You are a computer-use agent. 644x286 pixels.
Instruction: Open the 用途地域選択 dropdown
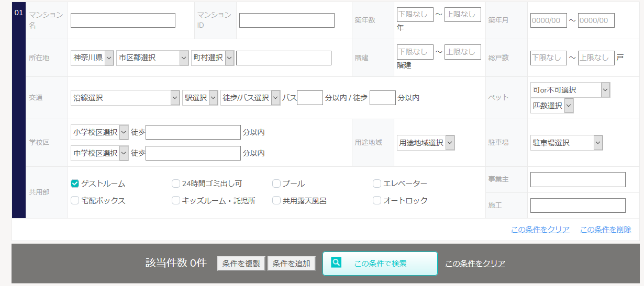(x=425, y=143)
